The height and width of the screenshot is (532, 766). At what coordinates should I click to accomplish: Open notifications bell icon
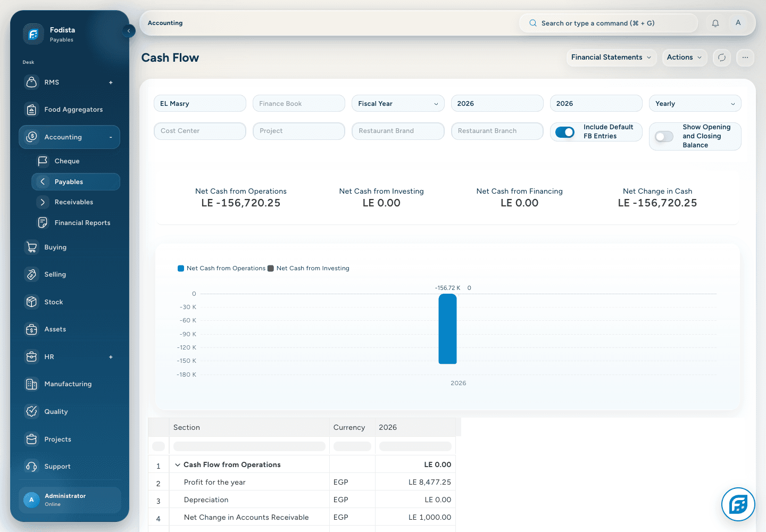715,23
